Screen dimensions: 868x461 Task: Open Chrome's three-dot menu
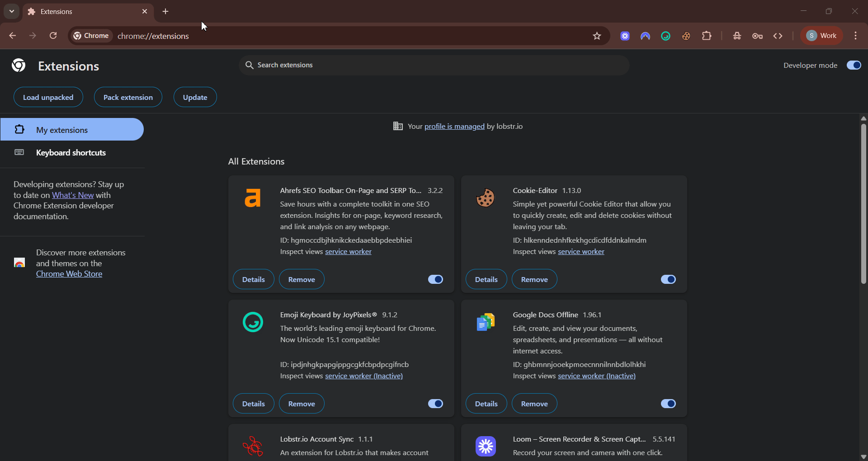(855, 36)
